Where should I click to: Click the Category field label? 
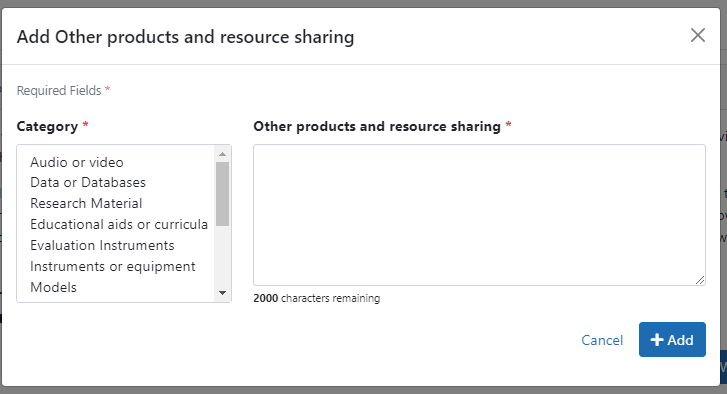[x=47, y=127]
